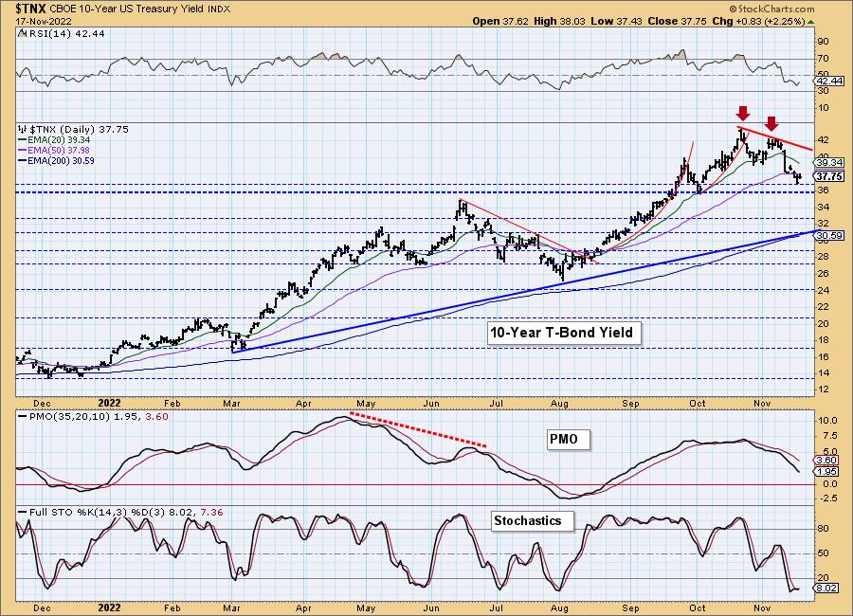
Task: Click the Chg +0.83 (+2.25%) value
Action: tap(758, 21)
